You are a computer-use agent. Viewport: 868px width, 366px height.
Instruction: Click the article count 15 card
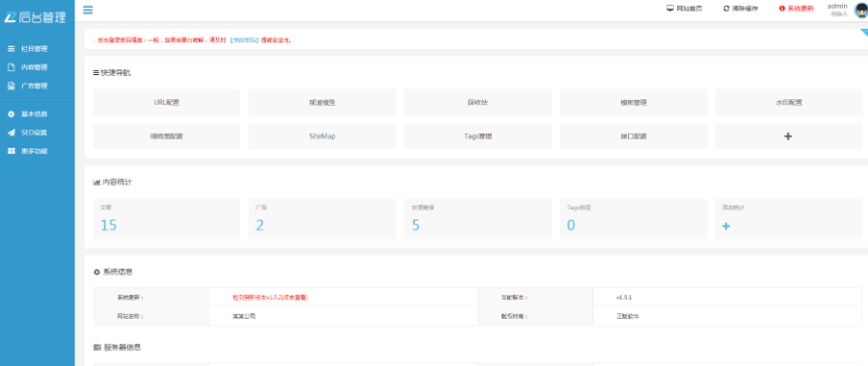pos(167,219)
